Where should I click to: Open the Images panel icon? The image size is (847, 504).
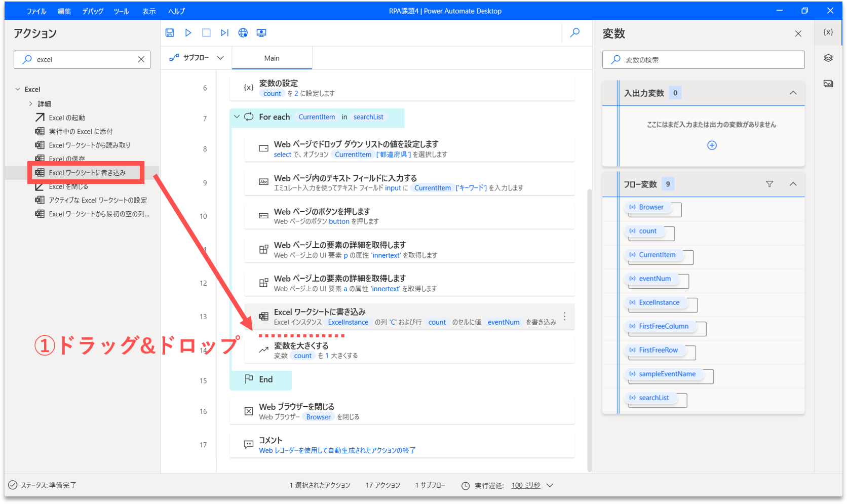click(828, 84)
